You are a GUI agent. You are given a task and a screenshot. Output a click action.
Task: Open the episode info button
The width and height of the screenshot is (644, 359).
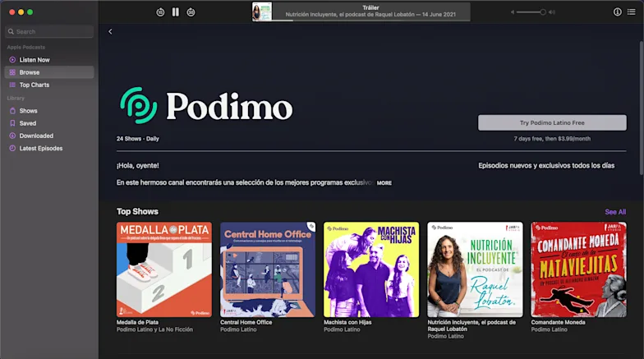618,12
